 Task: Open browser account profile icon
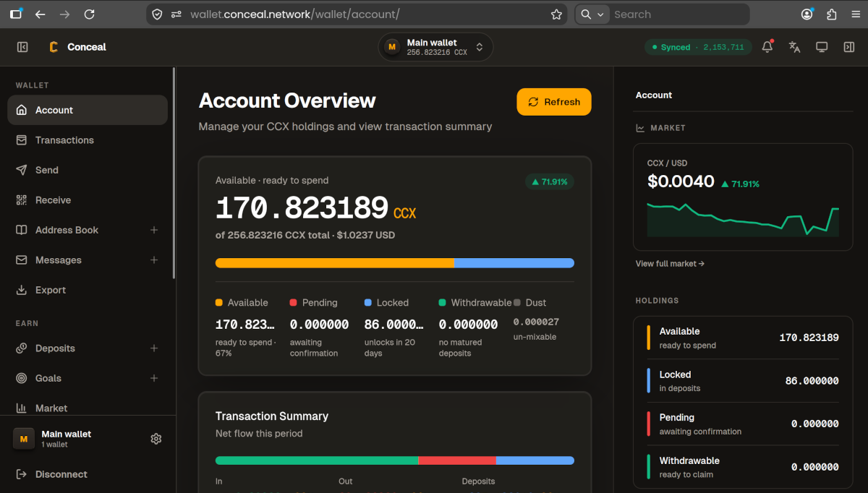(807, 14)
